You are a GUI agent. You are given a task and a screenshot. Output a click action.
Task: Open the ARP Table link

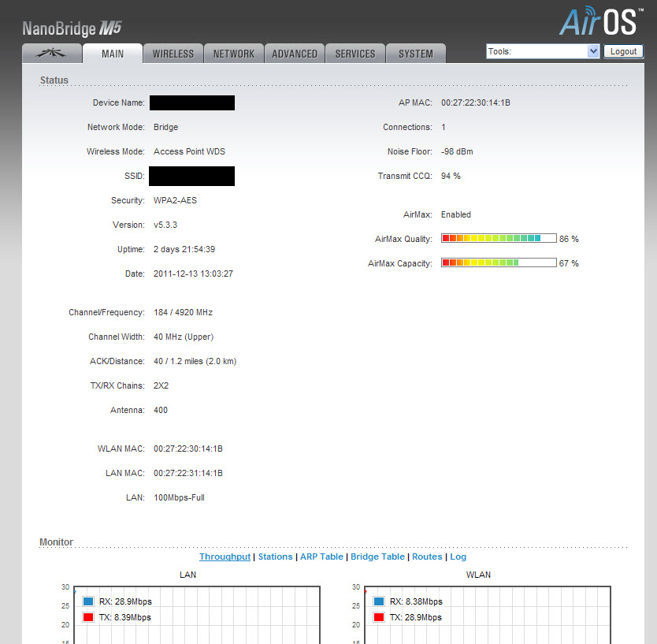pyautogui.click(x=321, y=557)
